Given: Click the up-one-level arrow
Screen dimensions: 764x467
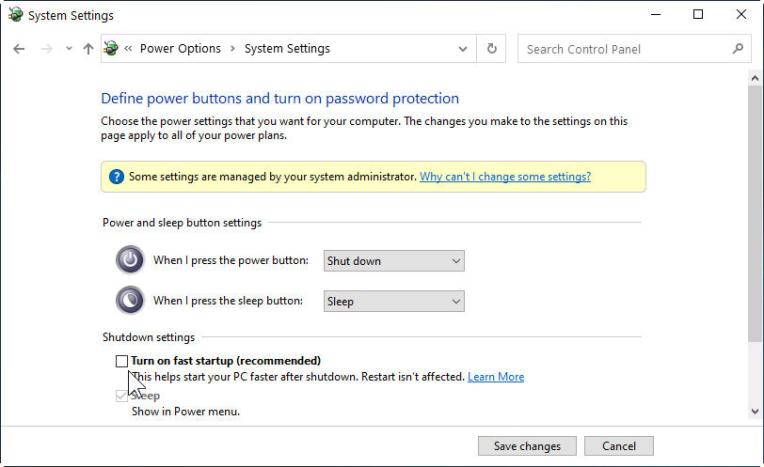Looking at the screenshot, I should pyautogui.click(x=88, y=49).
